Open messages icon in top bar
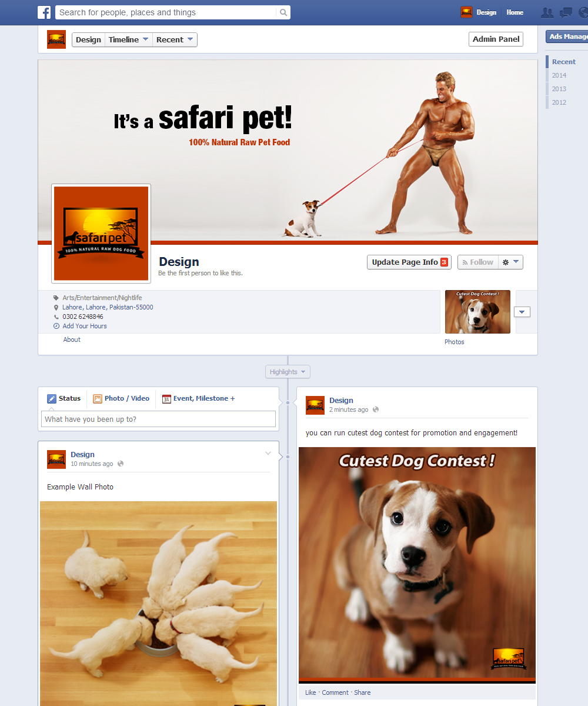The image size is (588, 706). coord(566,12)
